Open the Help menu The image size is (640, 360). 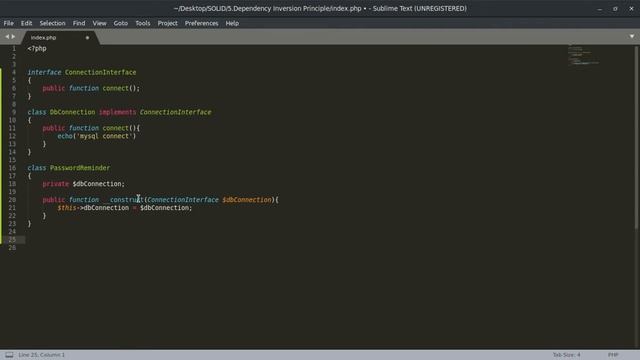[x=232, y=23]
